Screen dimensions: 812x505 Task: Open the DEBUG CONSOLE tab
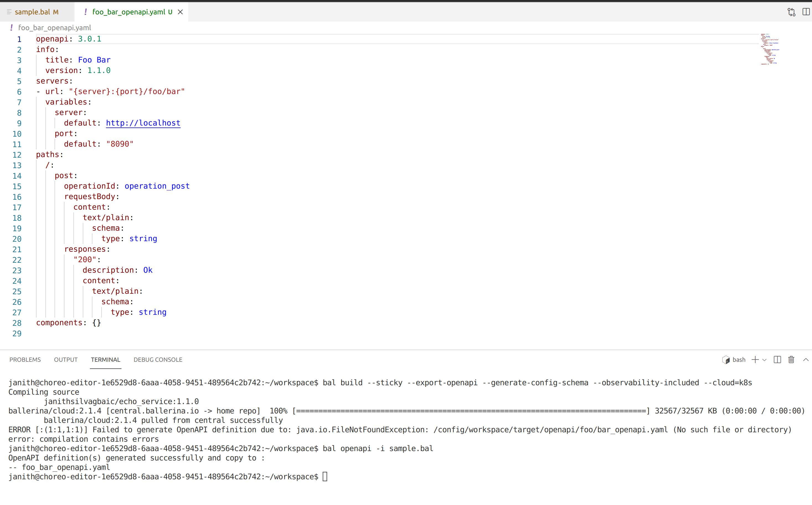pos(158,360)
